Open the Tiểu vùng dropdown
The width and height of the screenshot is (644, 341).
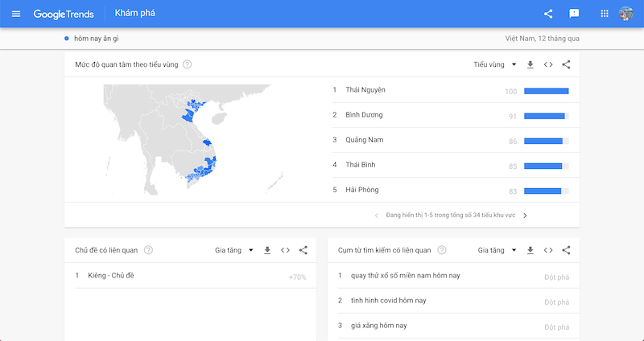click(495, 64)
